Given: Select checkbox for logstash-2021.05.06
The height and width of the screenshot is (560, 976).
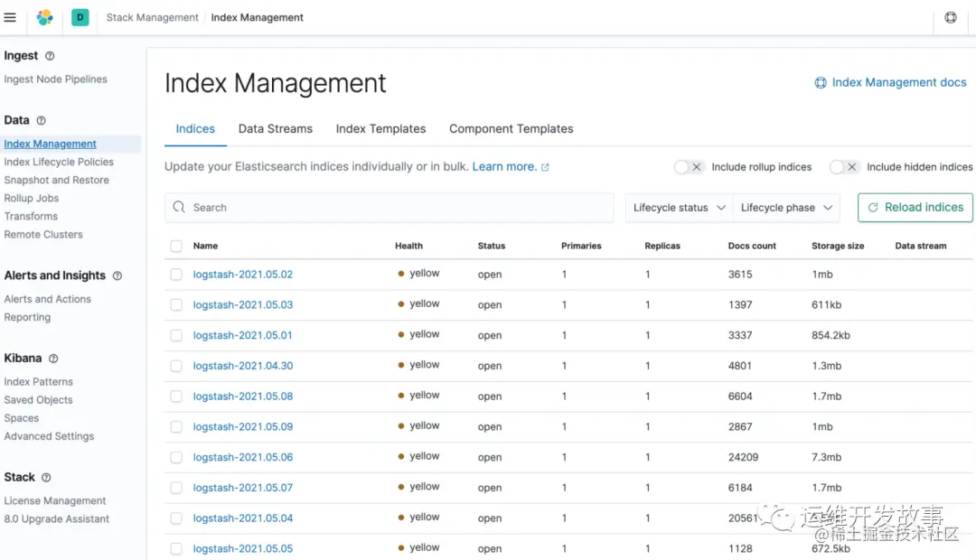Looking at the screenshot, I should [x=176, y=457].
